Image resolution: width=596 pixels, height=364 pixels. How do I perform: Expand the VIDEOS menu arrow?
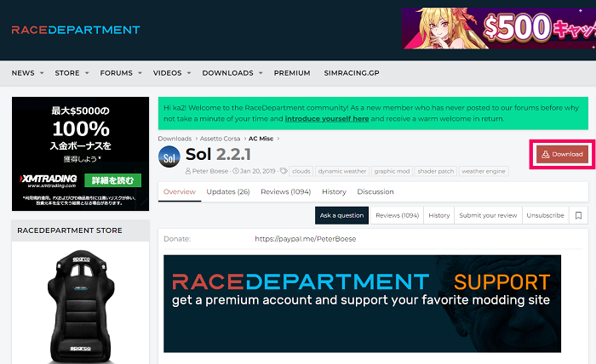(189, 73)
